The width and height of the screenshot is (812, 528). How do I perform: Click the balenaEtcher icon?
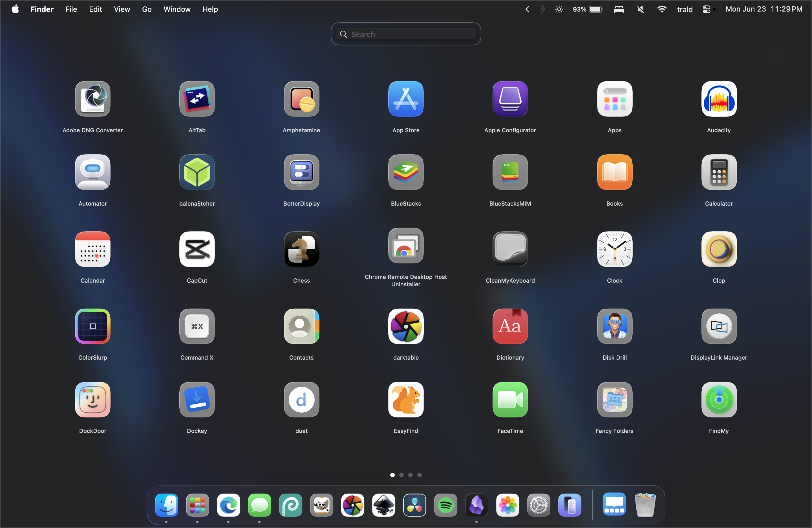197,172
